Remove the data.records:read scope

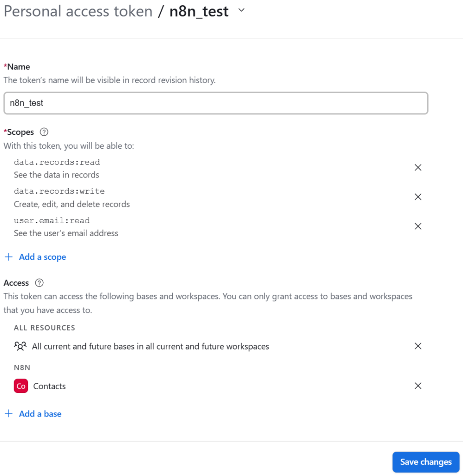pos(418,167)
